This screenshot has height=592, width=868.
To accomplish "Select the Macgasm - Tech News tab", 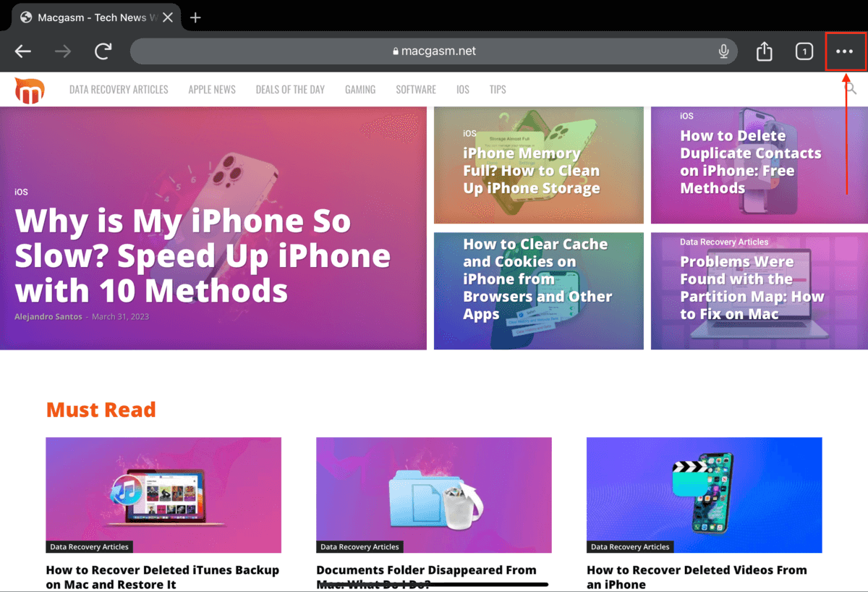I will coord(90,17).
